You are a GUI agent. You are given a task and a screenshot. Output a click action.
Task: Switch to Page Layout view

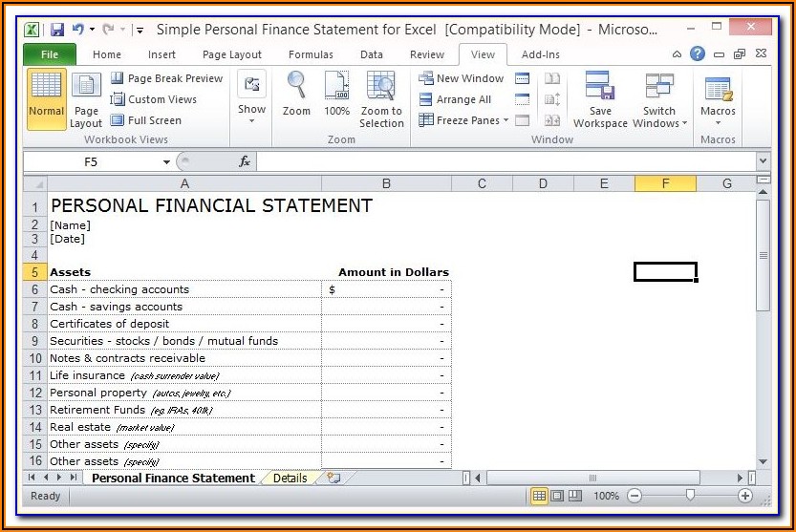pyautogui.click(x=86, y=98)
